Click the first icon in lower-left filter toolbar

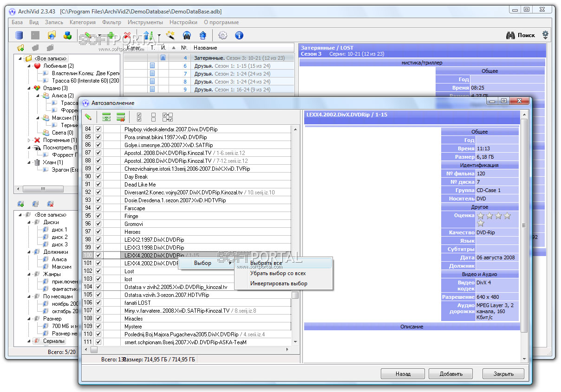click(x=20, y=204)
